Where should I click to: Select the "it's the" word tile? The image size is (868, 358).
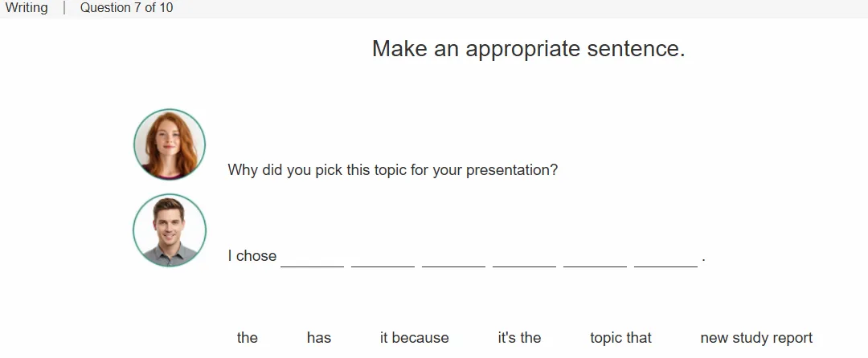pos(519,338)
